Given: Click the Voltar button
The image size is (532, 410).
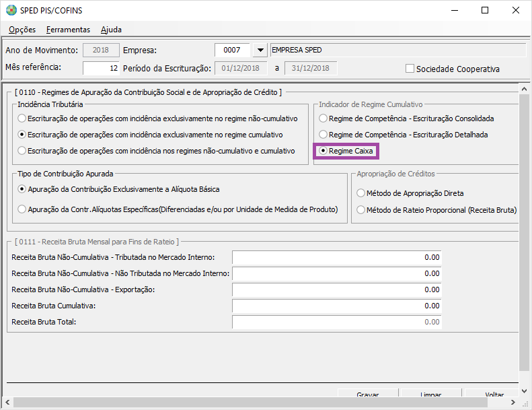Looking at the screenshot, I should [493, 394].
